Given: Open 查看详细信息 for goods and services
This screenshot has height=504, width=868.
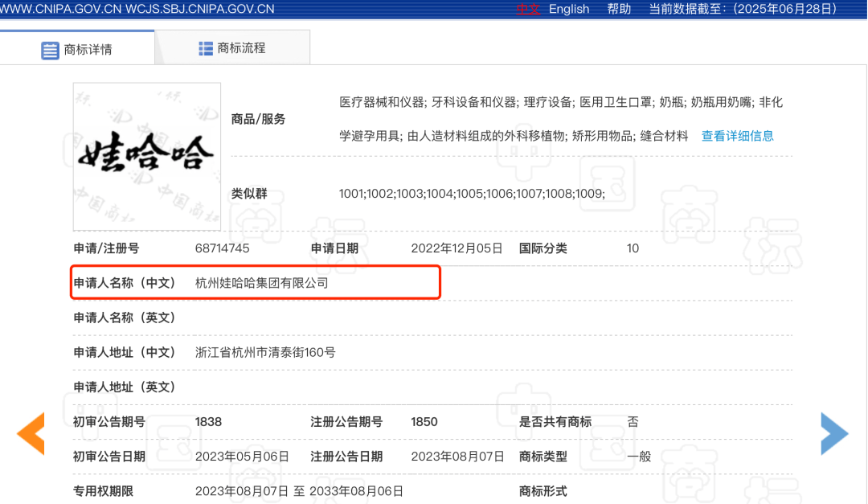Looking at the screenshot, I should 737,136.
